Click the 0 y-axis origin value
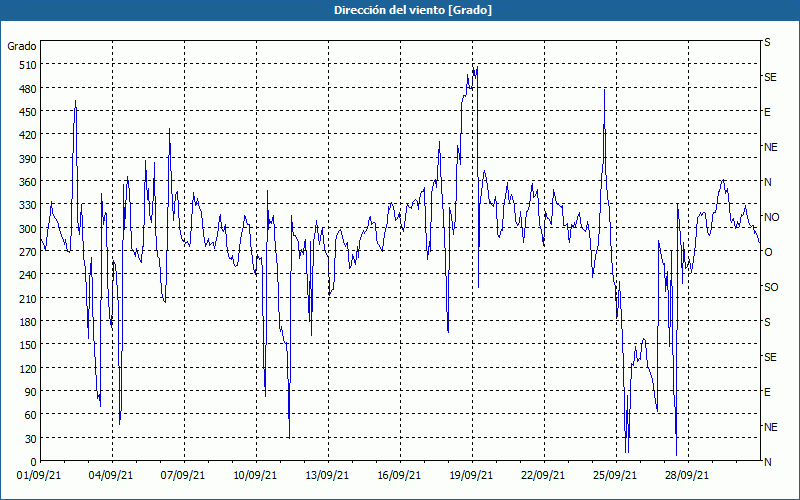 (33, 462)
